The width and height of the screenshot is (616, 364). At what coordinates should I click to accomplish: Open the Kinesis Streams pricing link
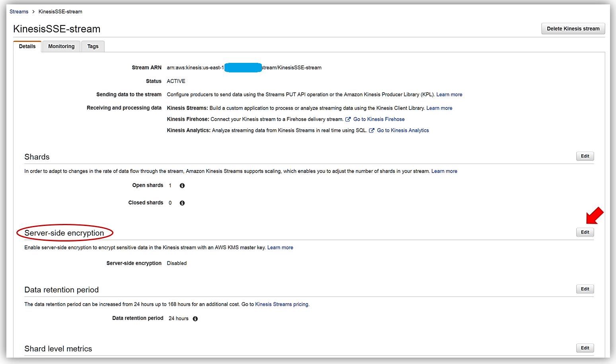(x=281, y=304)
